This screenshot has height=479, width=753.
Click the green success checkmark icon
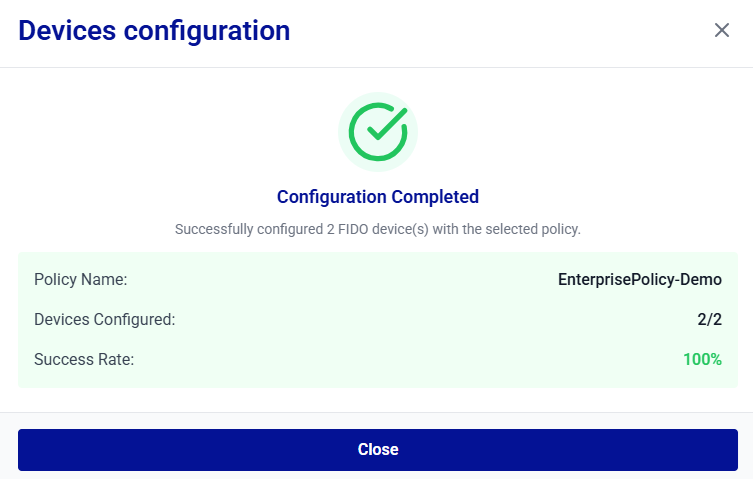pos(377,132)
